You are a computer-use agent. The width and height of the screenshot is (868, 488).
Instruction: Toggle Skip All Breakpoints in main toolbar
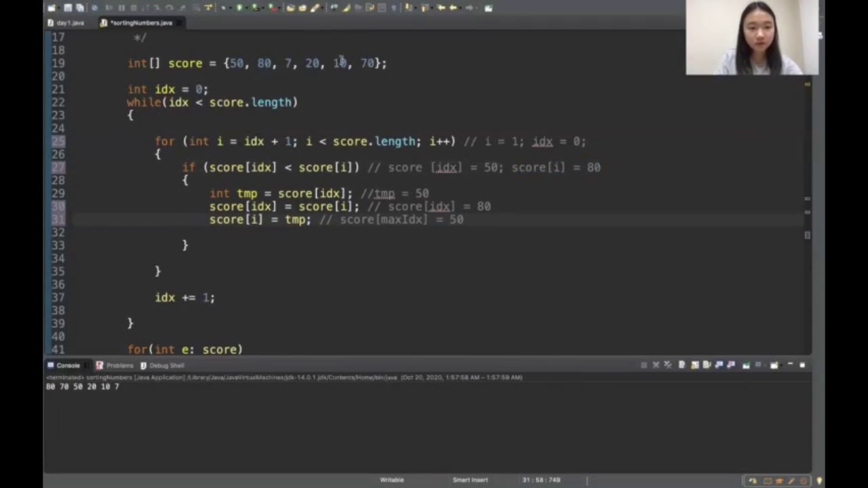click(95, 8)
